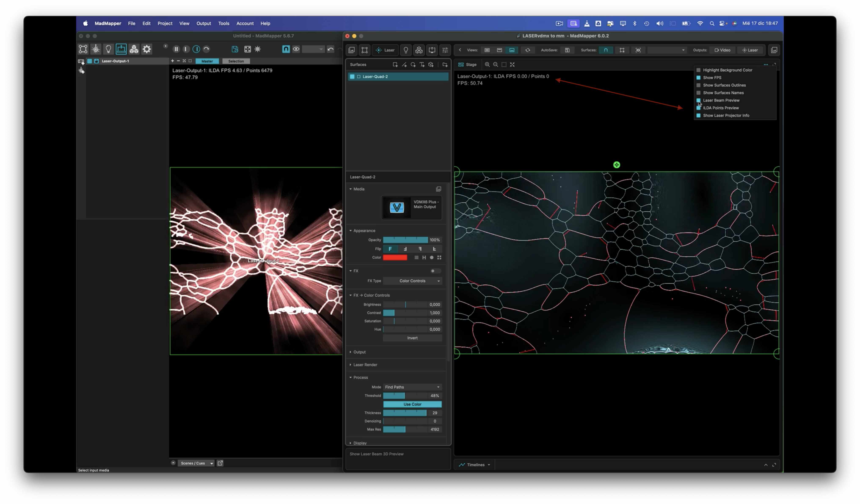The width and height of the screenshot is (860, 504).
Task: Expand the Laser Render section
Action: [365, 365]
